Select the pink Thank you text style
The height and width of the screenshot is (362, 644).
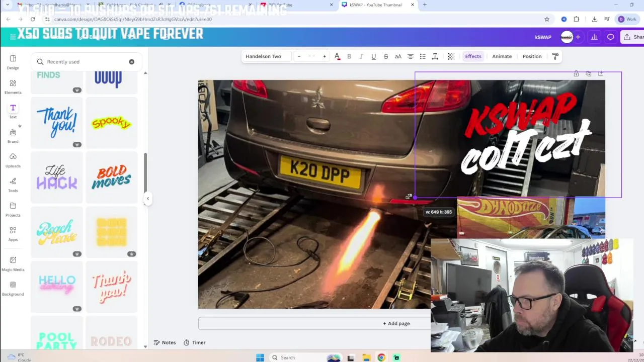pos(111,286)
